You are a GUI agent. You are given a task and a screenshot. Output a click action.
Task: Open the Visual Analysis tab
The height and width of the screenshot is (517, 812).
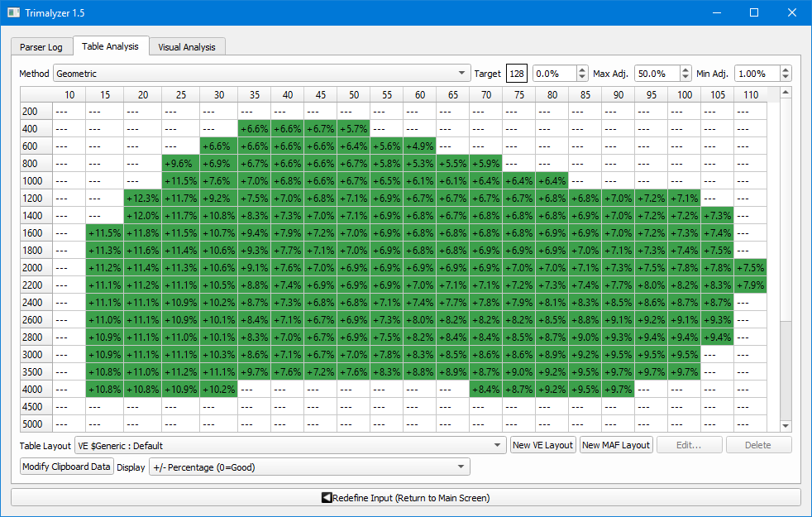tap(187, 47)
